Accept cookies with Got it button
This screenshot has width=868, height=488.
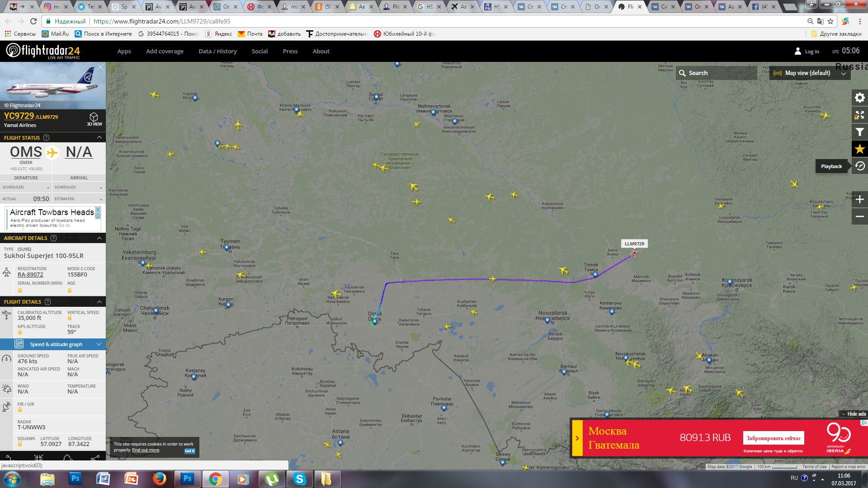point(189,451)
